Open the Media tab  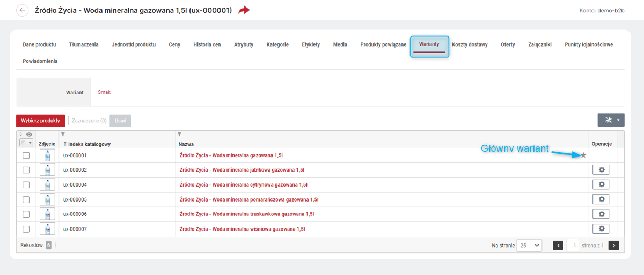(x=340, y=44)
